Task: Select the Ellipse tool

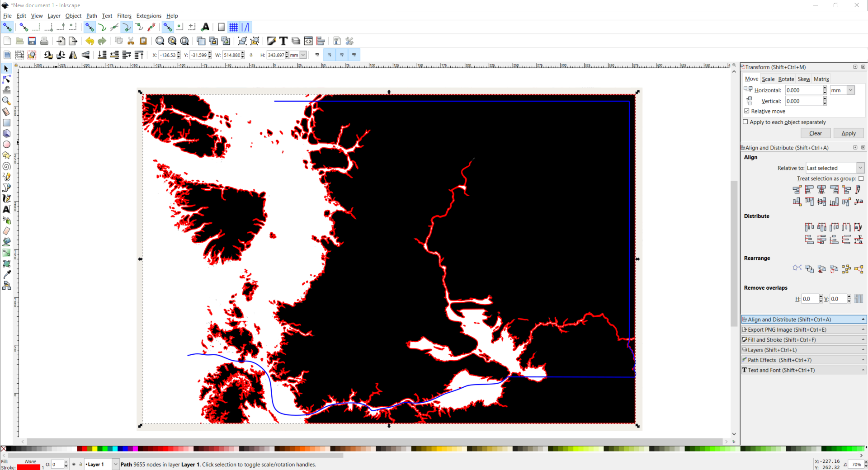Action: click(x=6, y=144)
